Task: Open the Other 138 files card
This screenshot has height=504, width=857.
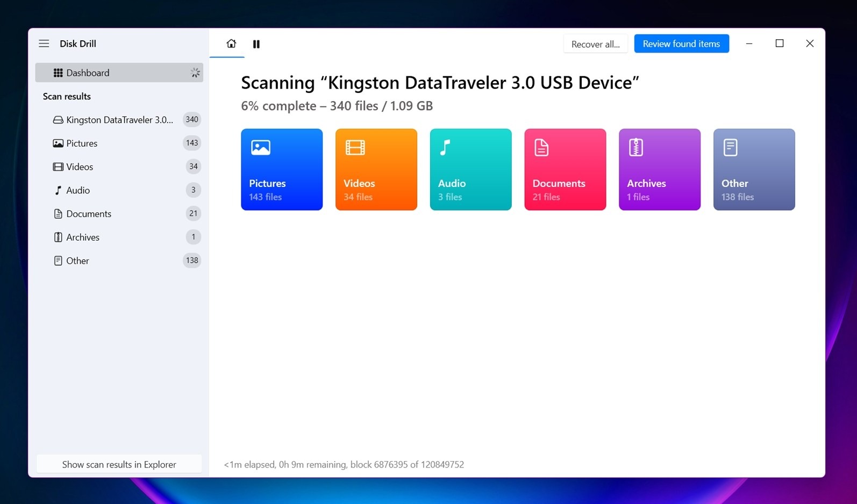Action: pos(754,169)
